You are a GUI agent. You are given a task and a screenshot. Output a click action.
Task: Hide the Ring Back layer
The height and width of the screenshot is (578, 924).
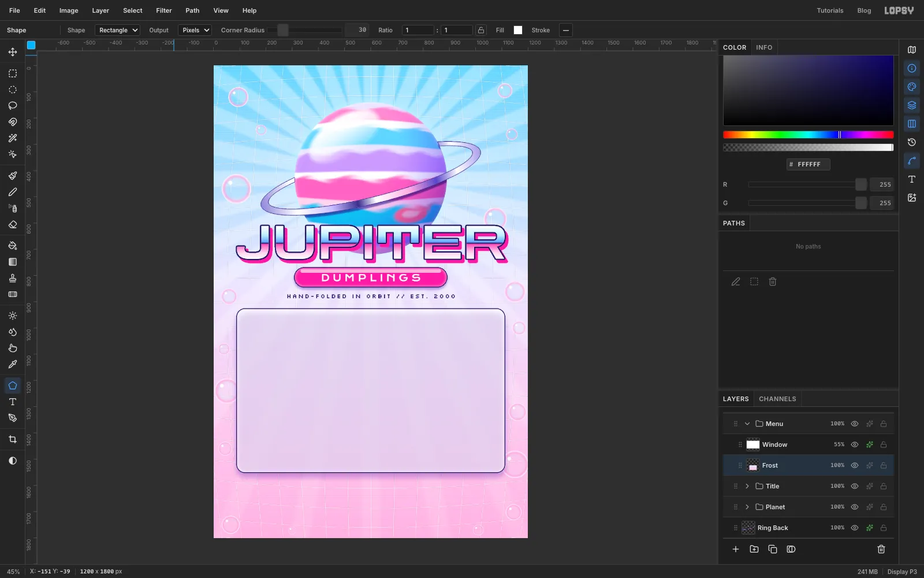pyautogui.click(x=855, y=528)
